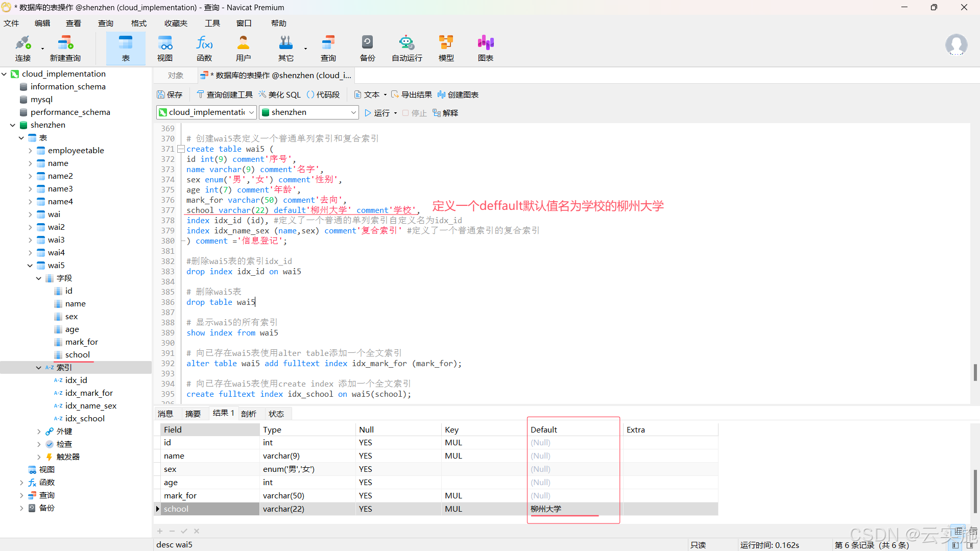Viewport: 980px width, 551px height.
Task: Click the Stop (停止) button
Action: [414, 113]
